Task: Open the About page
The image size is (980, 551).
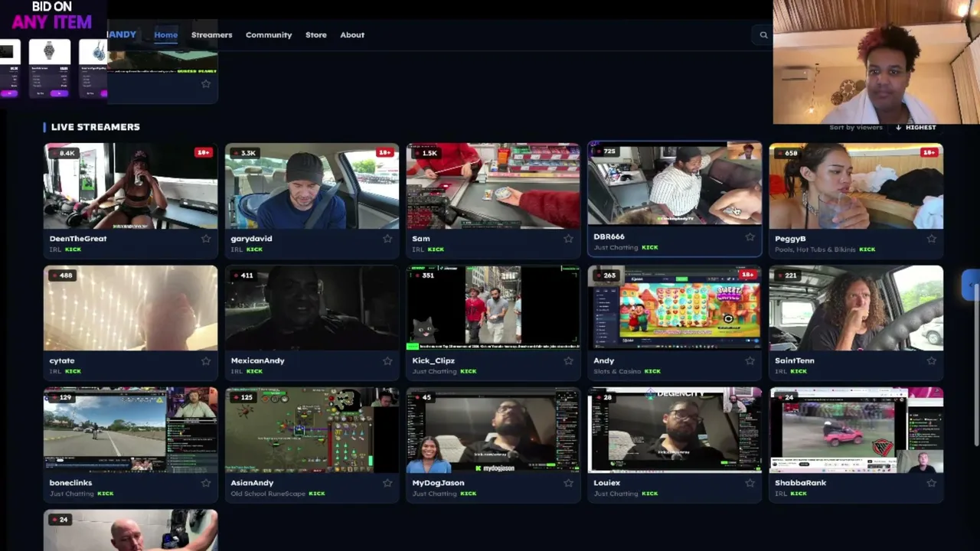Action: (x=352, y=34)
